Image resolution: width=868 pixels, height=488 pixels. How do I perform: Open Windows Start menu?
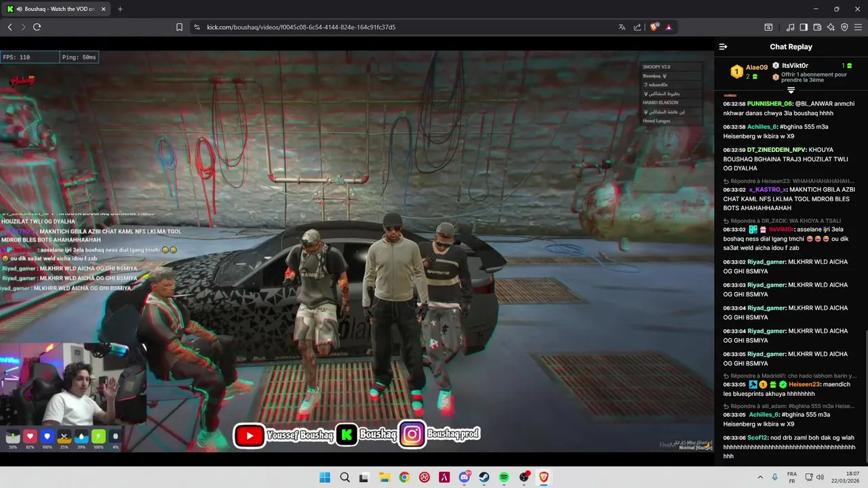point(325,478)
